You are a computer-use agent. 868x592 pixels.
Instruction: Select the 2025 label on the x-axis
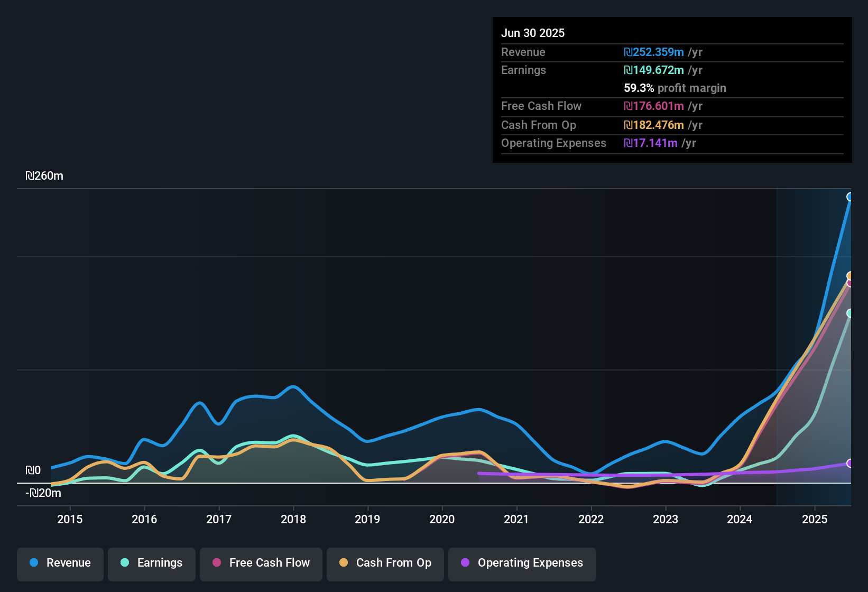814,519
